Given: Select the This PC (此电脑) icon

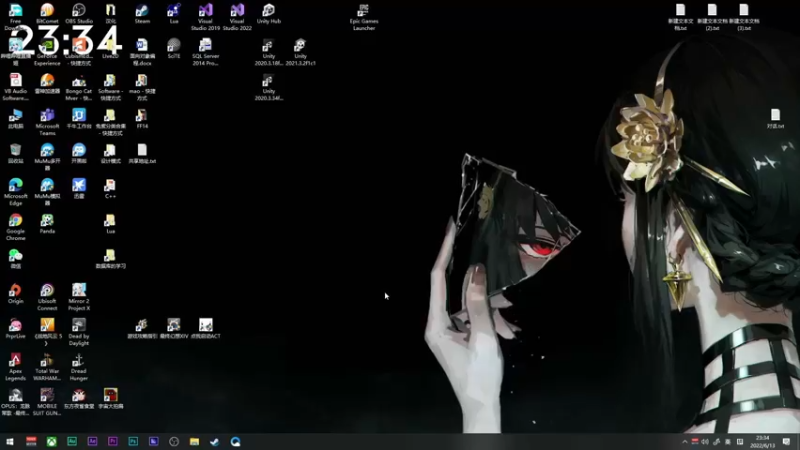Looking at the screenshot, I should tap(15, 119).
